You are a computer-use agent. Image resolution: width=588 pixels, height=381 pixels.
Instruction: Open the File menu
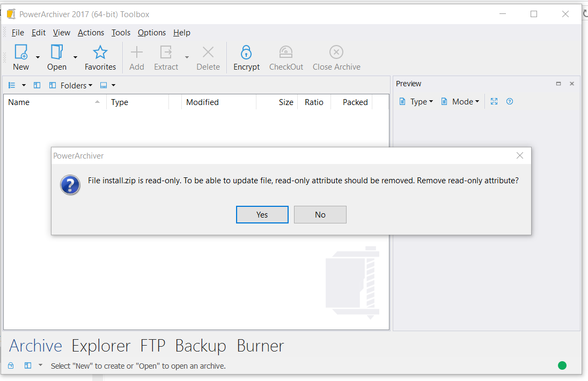coord(18,33)
